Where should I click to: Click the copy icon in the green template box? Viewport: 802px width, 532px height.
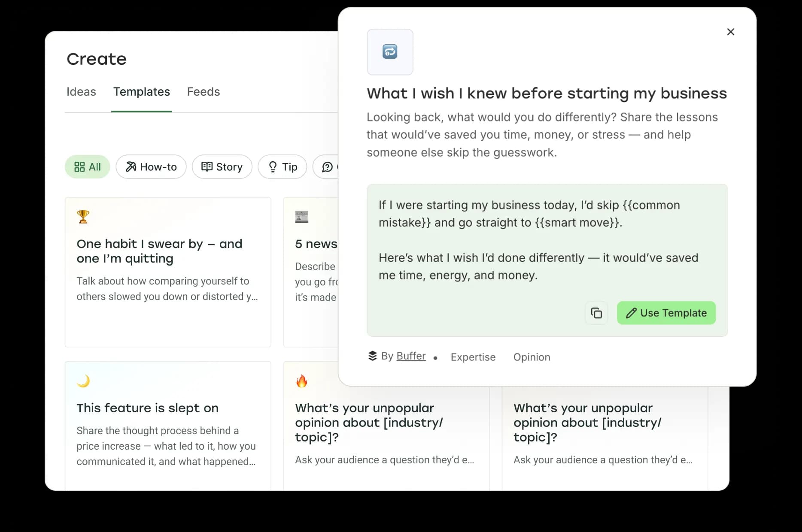(x=596, y=313)
